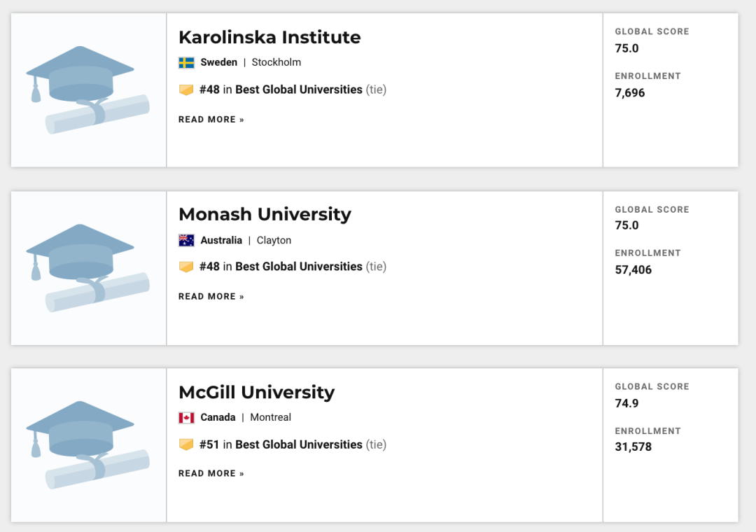Open the McGill University title link
Image resolution: width=756 pixels, height=532 pixels.
[x=256, y=392]
